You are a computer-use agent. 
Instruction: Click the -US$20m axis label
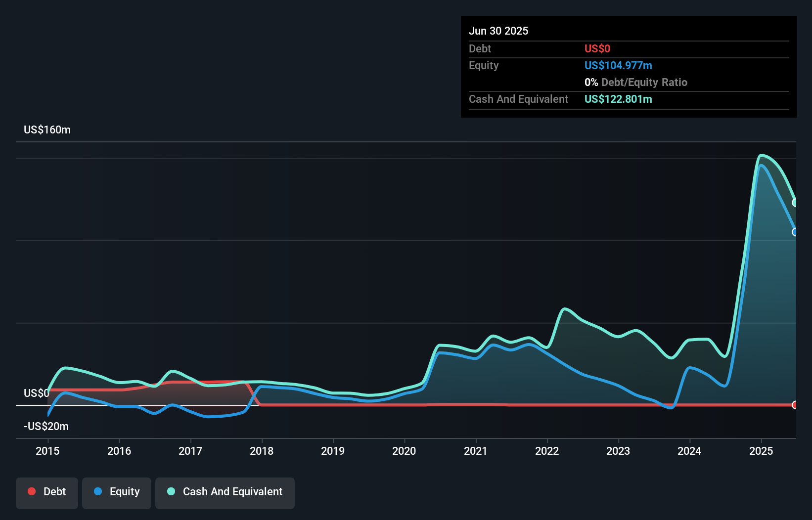pyautogui.click(x=45, y=426)
